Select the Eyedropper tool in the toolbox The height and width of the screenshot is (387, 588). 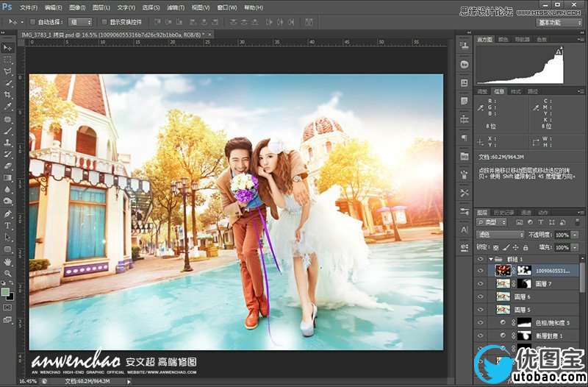(x=7, y=107)
